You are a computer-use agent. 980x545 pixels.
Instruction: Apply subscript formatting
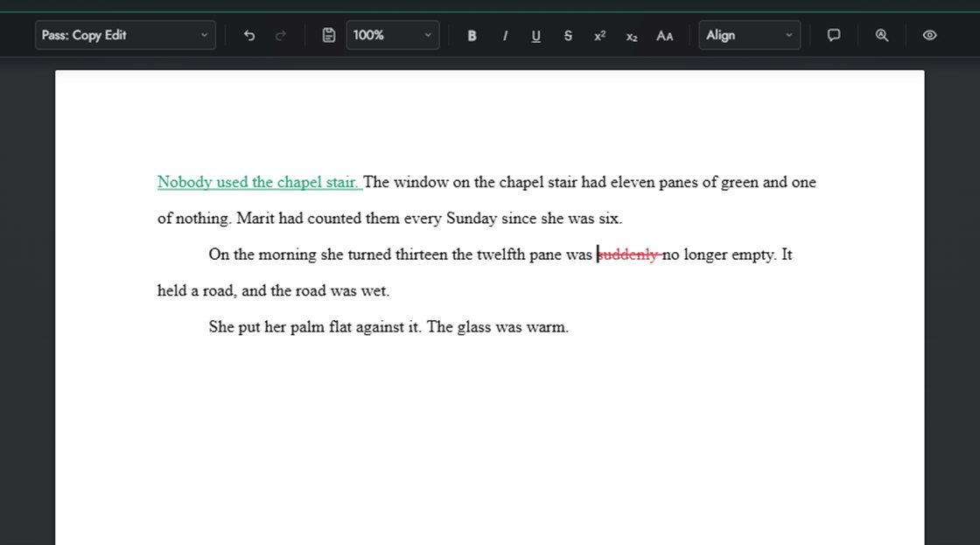(632, 36)
